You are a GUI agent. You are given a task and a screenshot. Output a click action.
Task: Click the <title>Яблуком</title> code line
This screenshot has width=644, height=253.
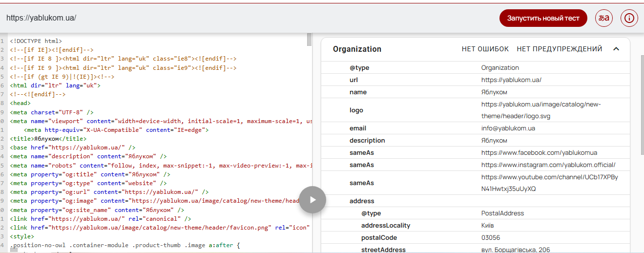click(48, 139)
